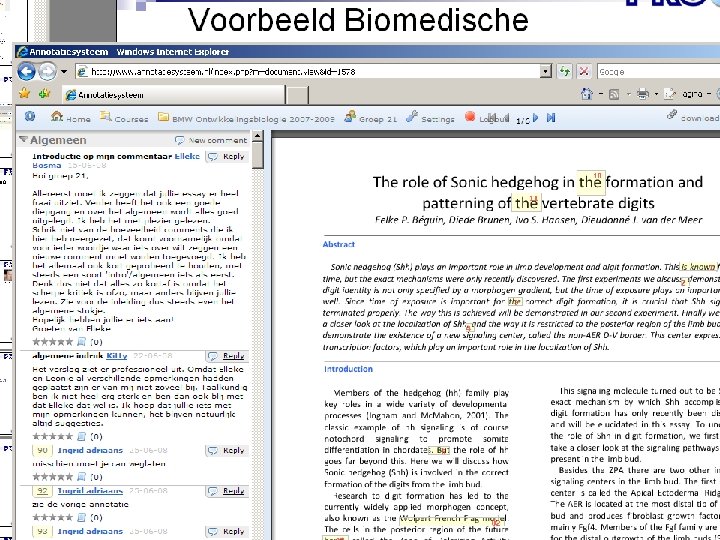Reply to annotation 90 by Ingrid adriaans
This screenshot has width=720, height=540.
(x=227, y=451)
